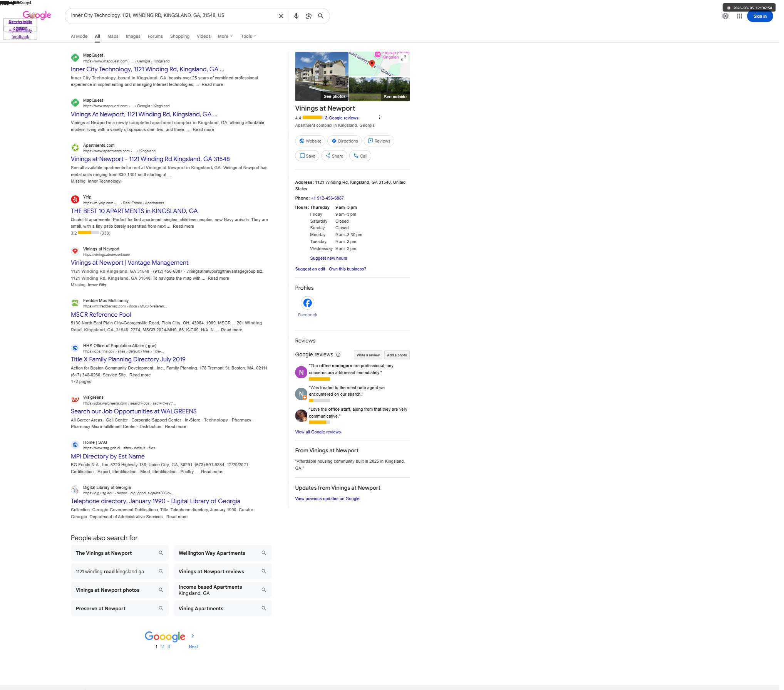This screenshot has height=690, width=784.
Task: Switch to Shopping tab
Action: click(181, 37)
